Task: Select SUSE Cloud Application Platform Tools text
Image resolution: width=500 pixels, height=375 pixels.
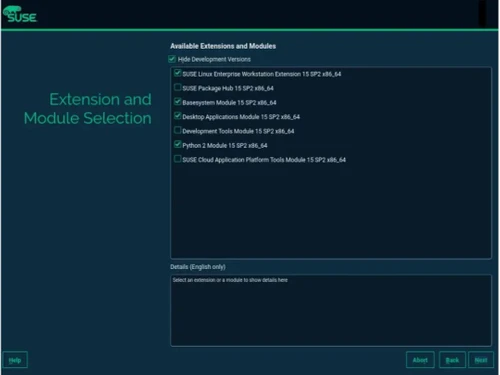Action: [x=264, y=160]
